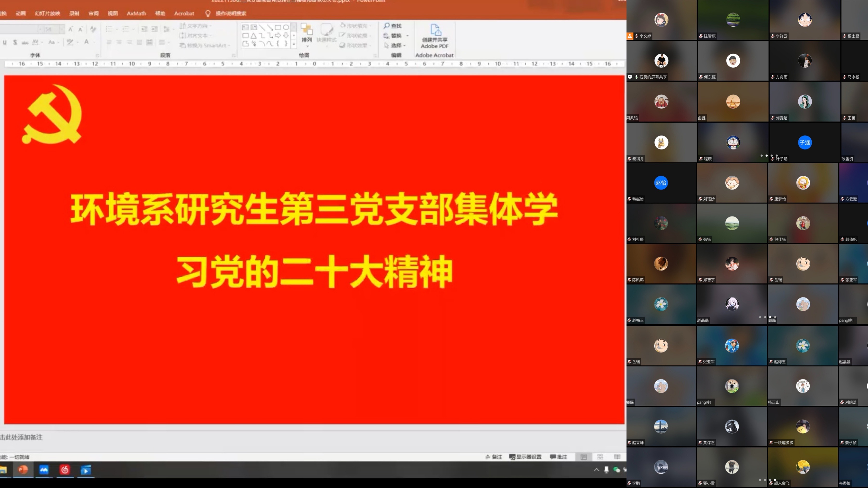This screenshot has width=868, height=488.
Task: Click the 查找 magnifier icon
Action: point(386,26)
